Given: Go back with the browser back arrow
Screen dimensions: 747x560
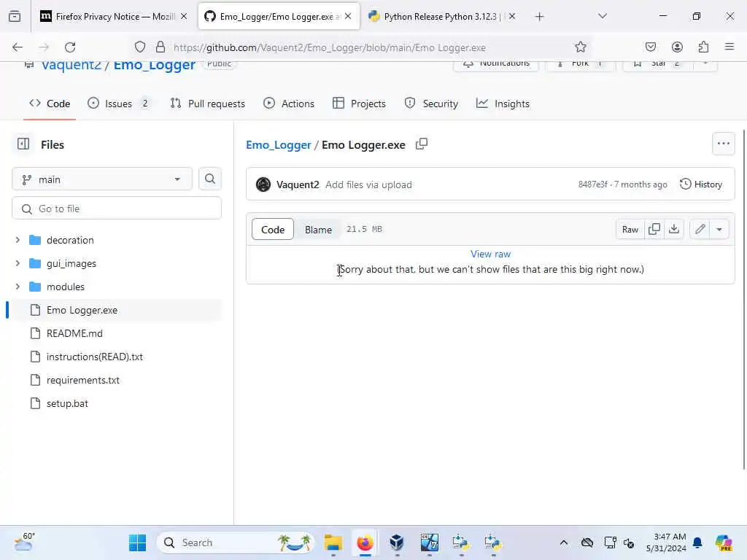Looking at the screenshot, I should (x=18, y=47).
